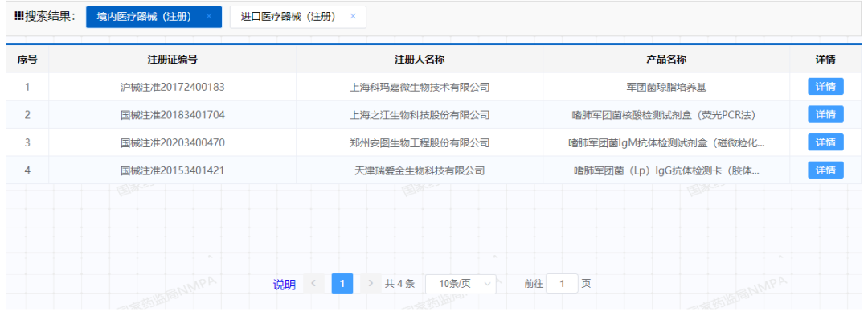Select registration number 国械注准20183401704

pos(172,115)
